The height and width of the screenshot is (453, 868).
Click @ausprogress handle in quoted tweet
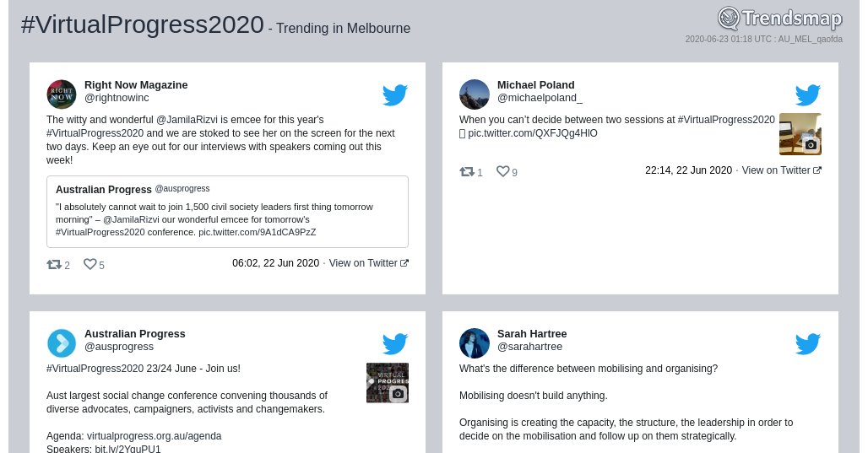click(x=182, y=189)
